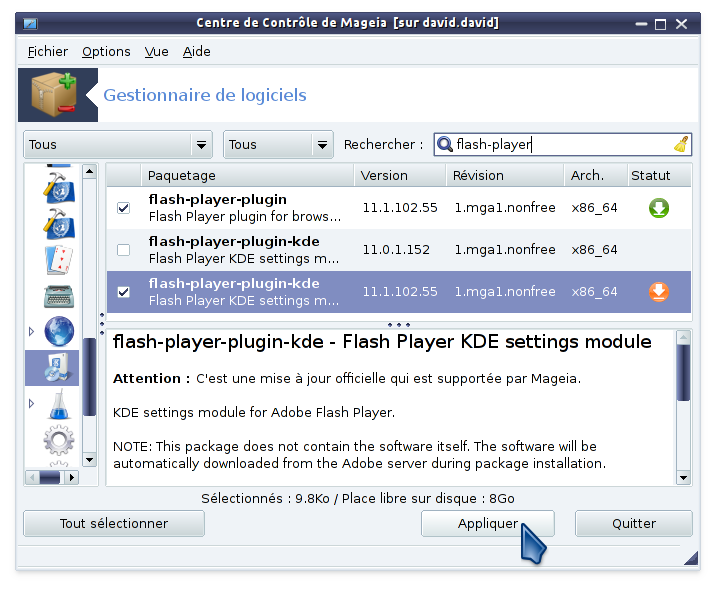Click the description pane scroll up arrow

(x=683, y=337)
